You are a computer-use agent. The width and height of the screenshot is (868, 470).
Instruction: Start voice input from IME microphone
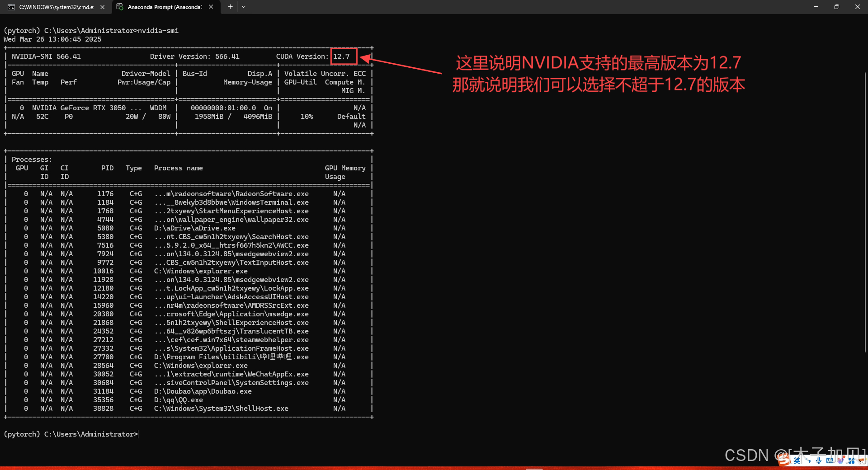tap(819, 460)
